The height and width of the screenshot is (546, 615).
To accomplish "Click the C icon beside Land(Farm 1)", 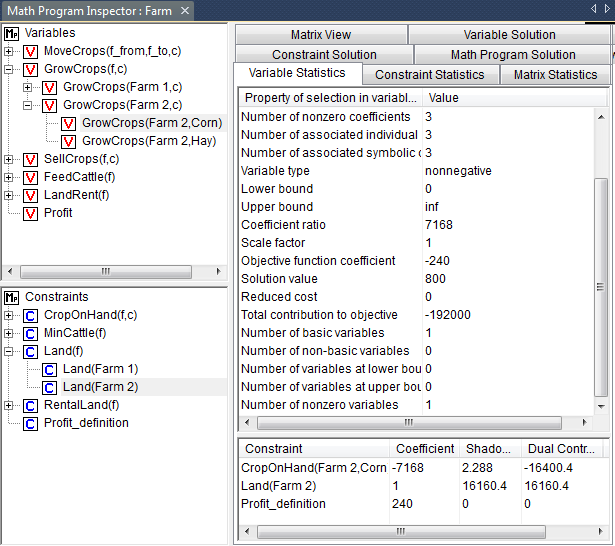I will point(49,370).
